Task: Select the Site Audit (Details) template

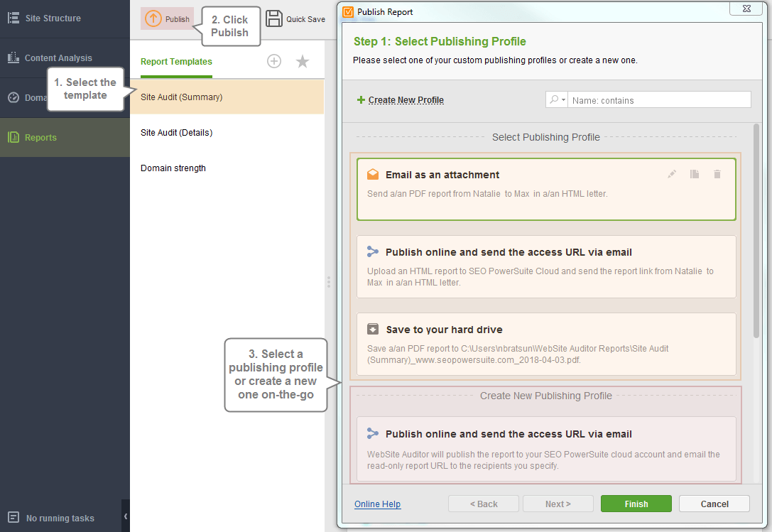Action: [x=227, y=133]
